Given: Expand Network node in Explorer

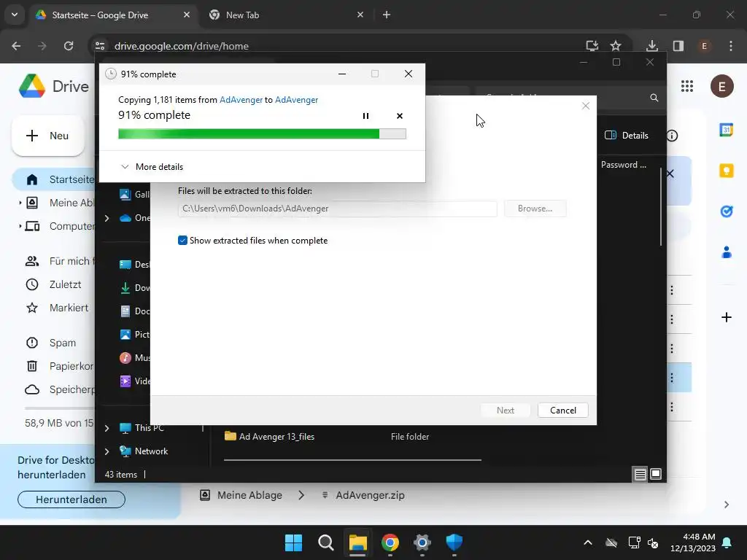Looking at the screenshot, I should click(x=107, y=451).
